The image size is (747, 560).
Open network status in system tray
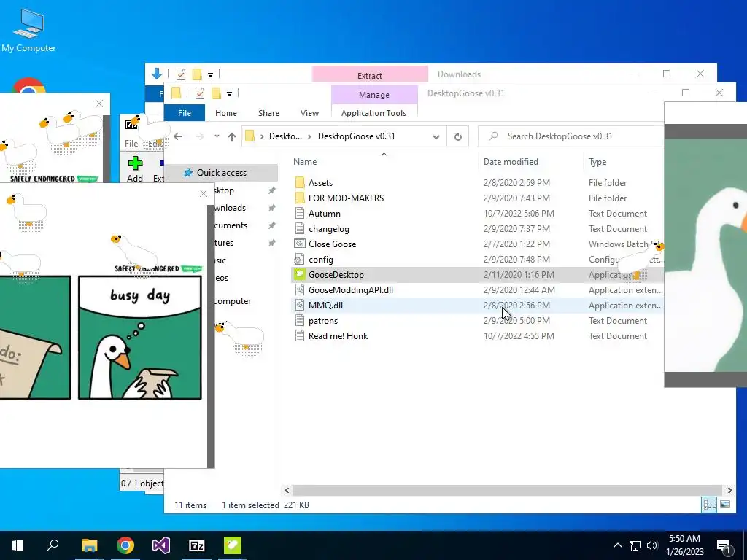point(635,545)
